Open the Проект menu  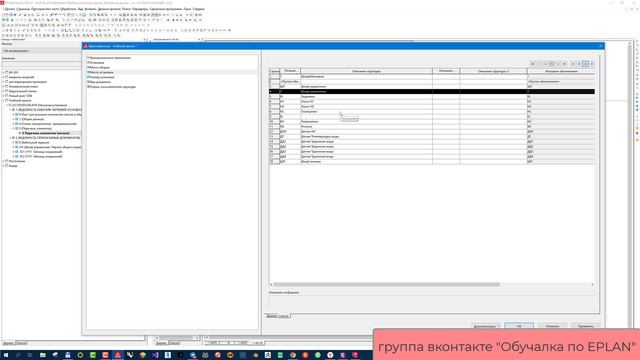point(9,9)
